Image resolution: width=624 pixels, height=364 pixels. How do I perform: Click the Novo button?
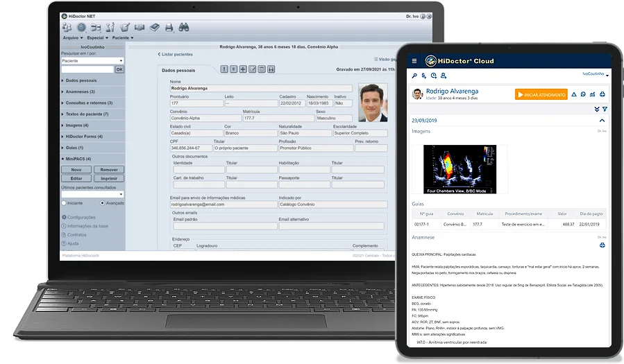(76, 170)
